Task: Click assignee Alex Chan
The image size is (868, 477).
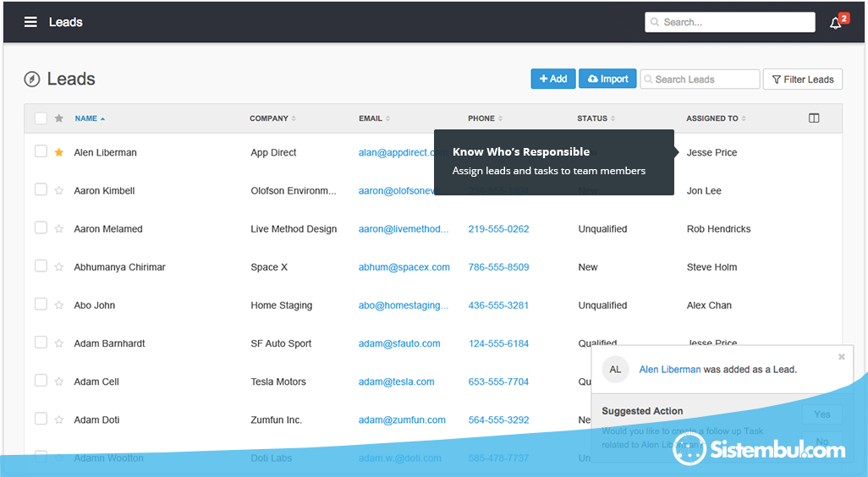Action: (x=709, y=305)
